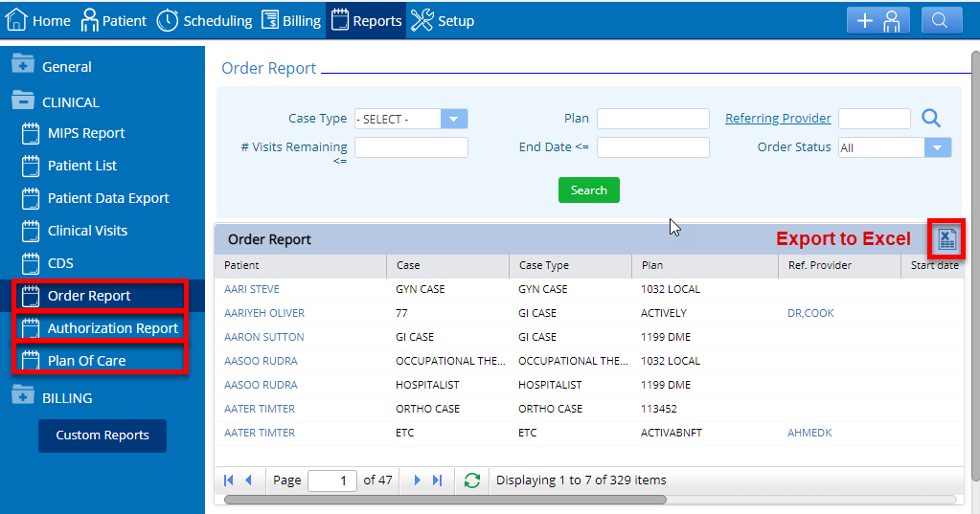
Task: Sort by the Plan column header
Action: 705,265
